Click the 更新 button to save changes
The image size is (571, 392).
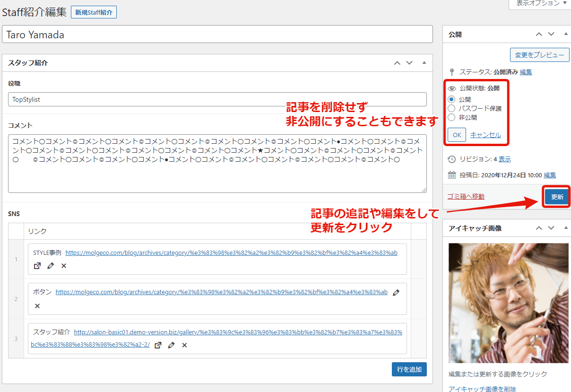[557, 197]
